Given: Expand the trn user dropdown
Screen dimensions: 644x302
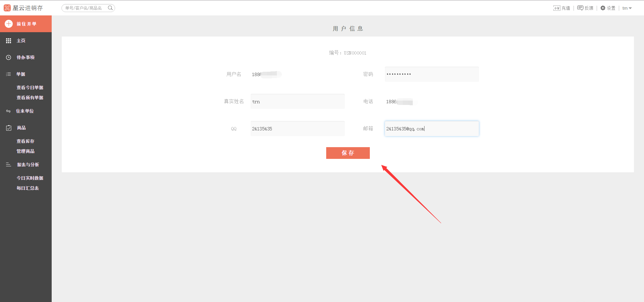Looking at the screenshot, I should point(627,8).
